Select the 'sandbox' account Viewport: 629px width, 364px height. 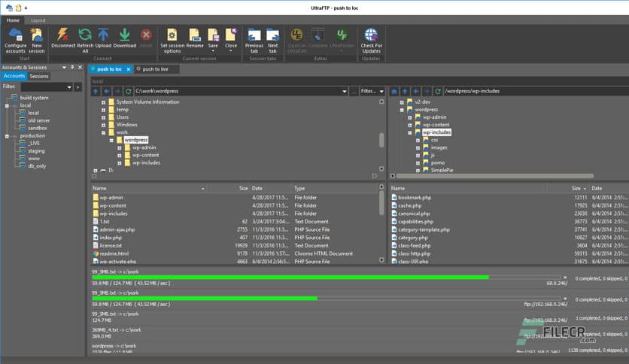(38, 129)
